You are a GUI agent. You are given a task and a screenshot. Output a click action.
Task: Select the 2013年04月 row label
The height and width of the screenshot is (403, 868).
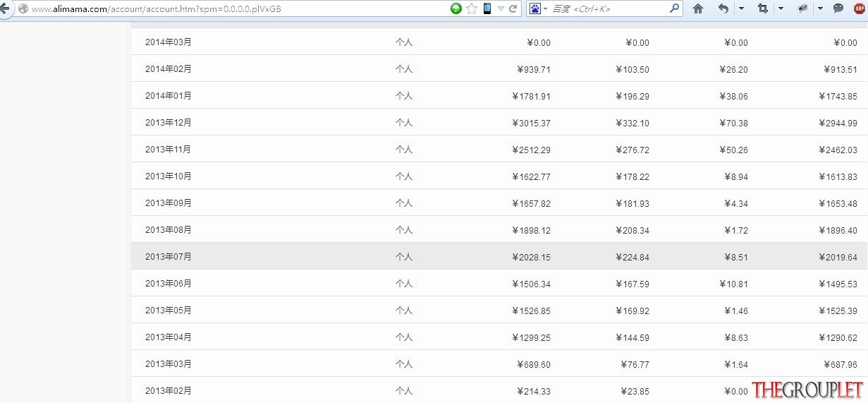click(169, 337)
